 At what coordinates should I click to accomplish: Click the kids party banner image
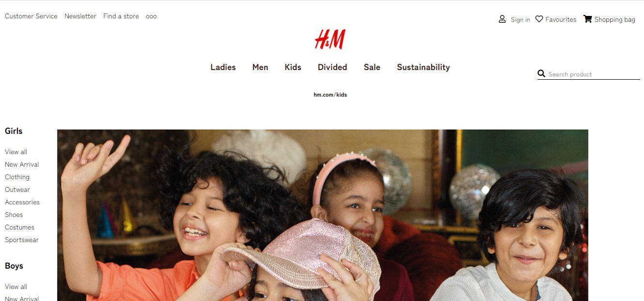[323, 215]
